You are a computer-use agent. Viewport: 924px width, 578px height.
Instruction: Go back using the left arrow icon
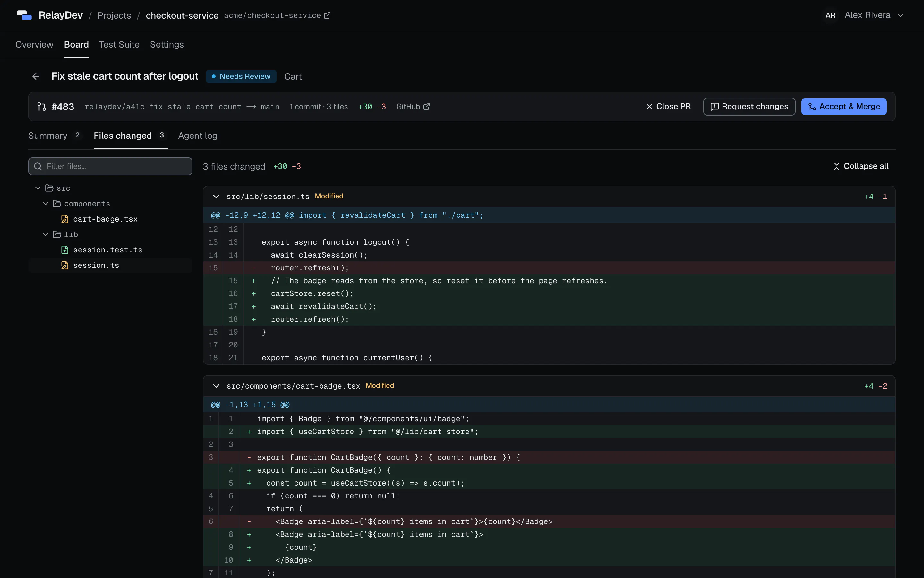[x=36, y=76]
